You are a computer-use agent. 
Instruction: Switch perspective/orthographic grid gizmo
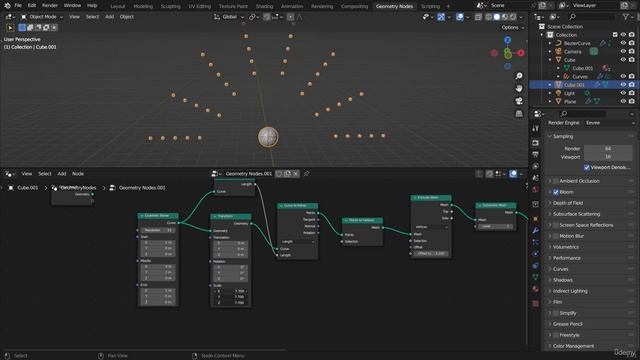(x=519, y=113)
